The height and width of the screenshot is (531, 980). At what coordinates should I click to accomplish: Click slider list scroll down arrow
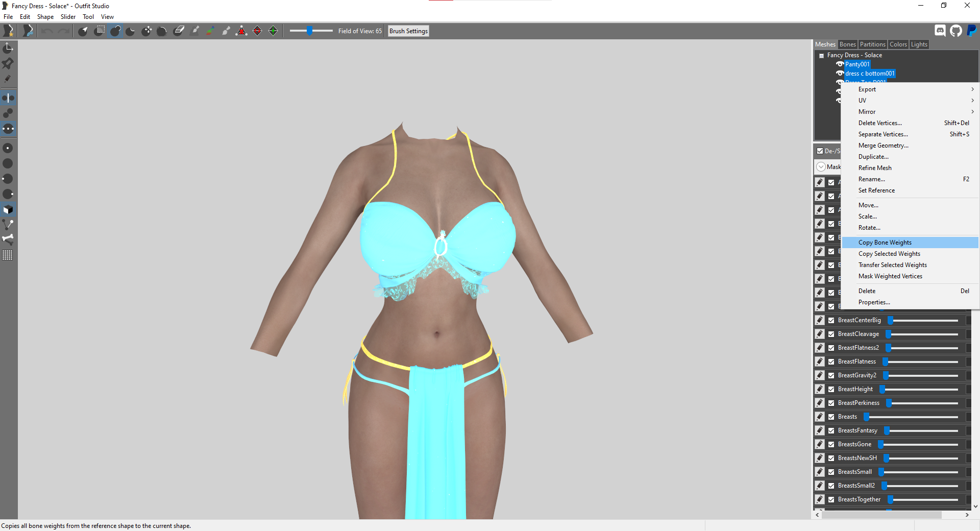click(x=975, y=506)
